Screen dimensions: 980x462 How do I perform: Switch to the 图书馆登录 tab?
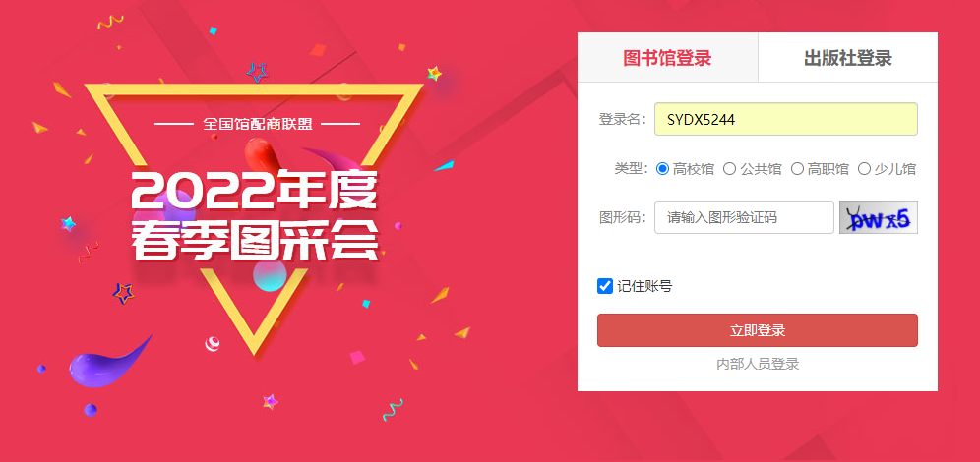[x=667, y=57]
